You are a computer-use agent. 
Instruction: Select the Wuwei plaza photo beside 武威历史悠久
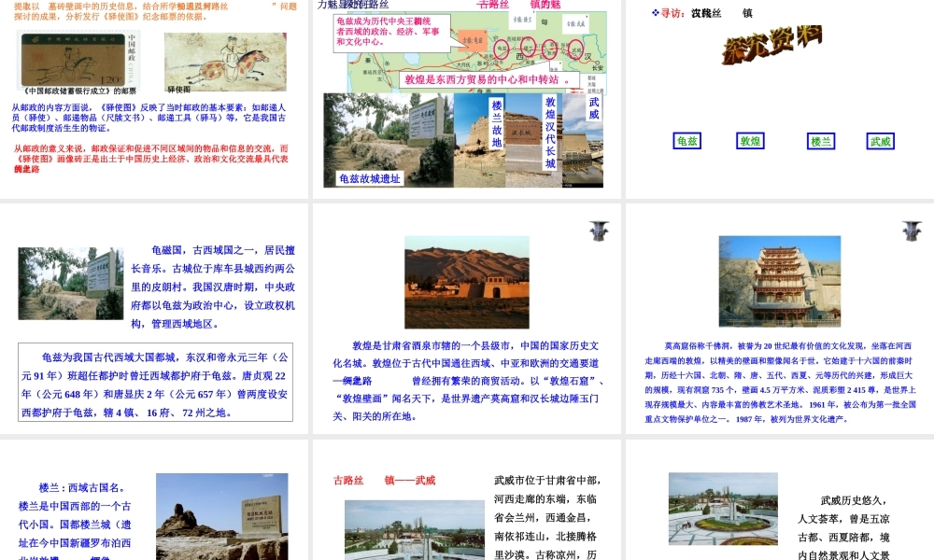723,509
